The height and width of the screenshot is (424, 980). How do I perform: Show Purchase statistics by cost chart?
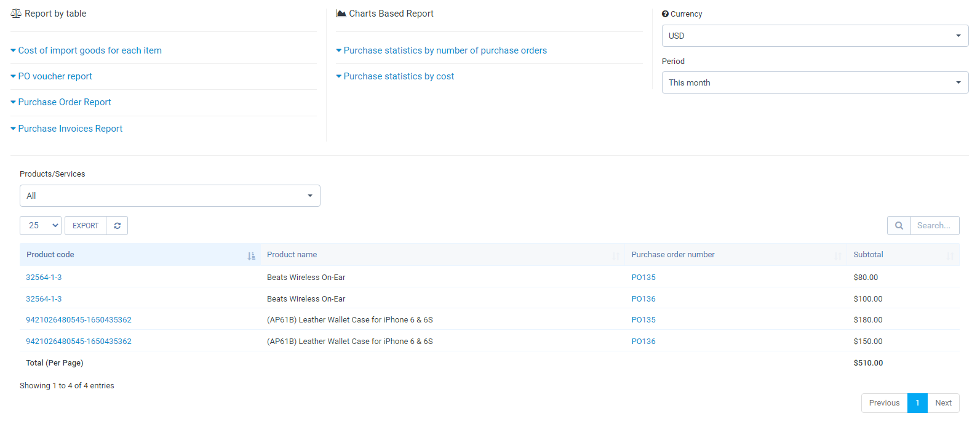pyautogui.click(x=399, y=76)
